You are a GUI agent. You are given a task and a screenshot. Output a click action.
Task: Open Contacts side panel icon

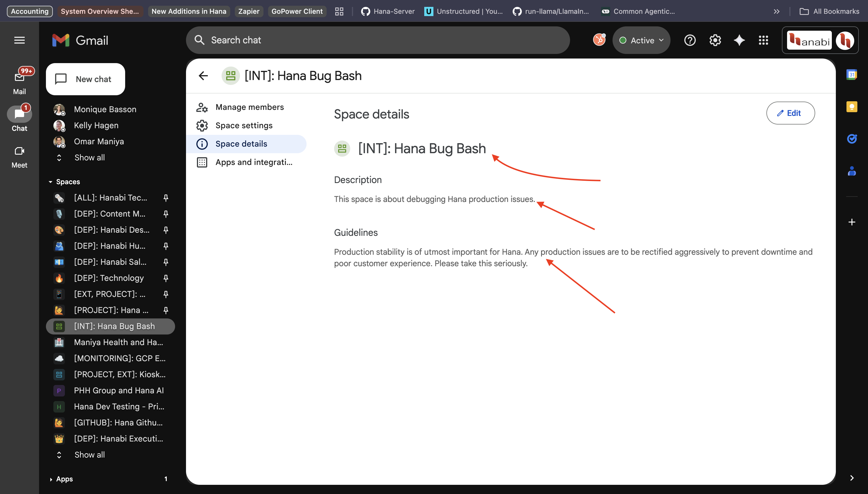tap(851, 171)
